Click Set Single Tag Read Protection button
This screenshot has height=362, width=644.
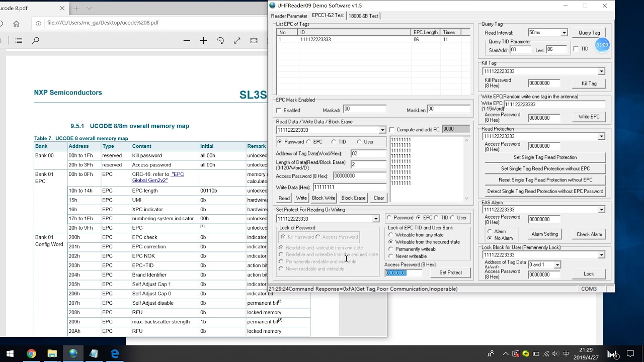coord(545,157)
